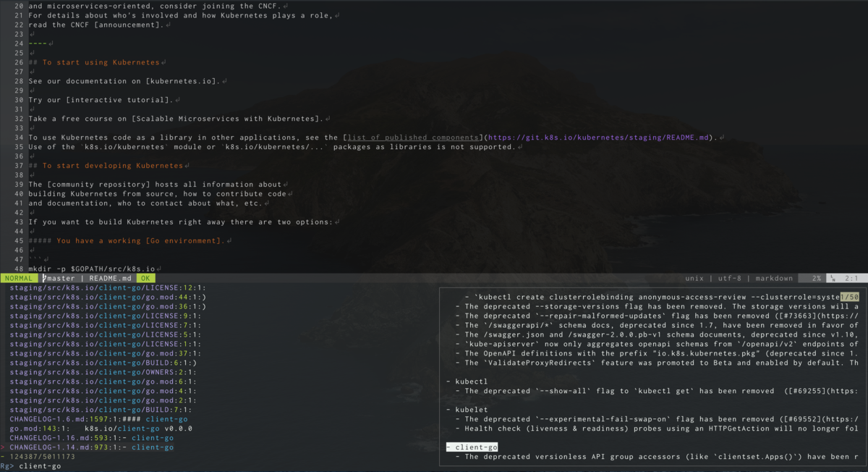Click the 'mkdir -p $GOPATH/src/k8s.io' line
Image resolution: width=868 pixels, height=472 pixels.
92,269
